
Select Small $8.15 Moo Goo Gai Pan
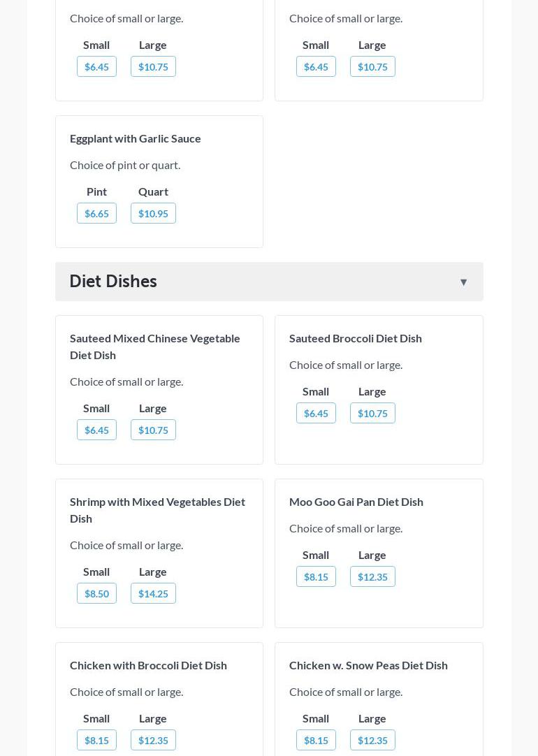click(x=316, y=576)
